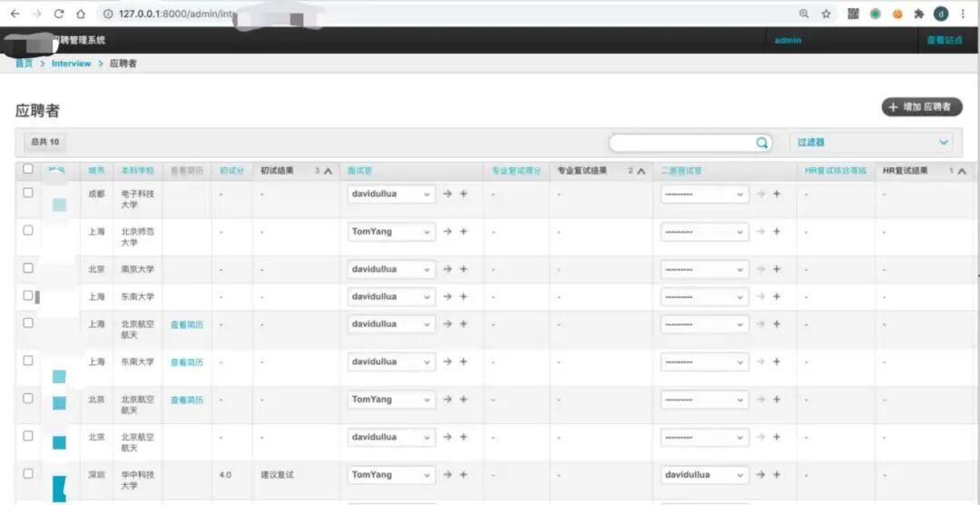Check the 东南大学 row without resume link
This screenshot has width=980, height=505.
[x=27, y=295]
